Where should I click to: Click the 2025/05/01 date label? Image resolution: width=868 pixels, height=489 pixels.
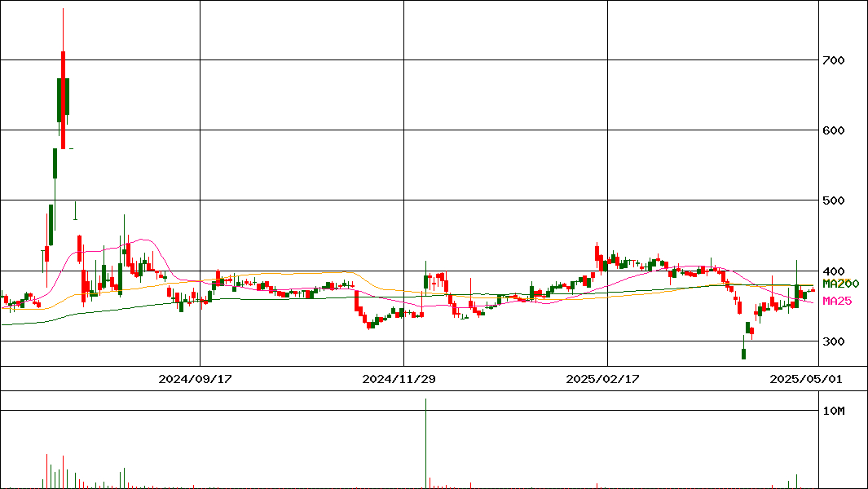point(806,379)
